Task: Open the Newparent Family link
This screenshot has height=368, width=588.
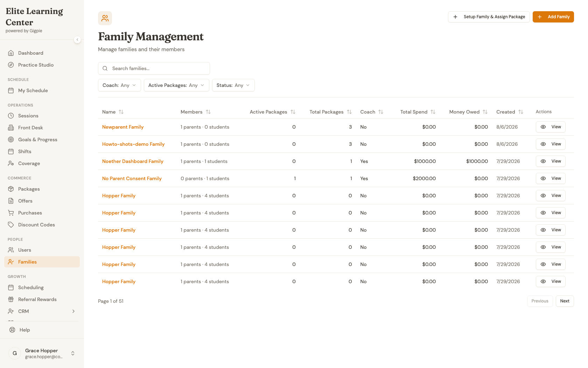Action: (x=123, y=127)
